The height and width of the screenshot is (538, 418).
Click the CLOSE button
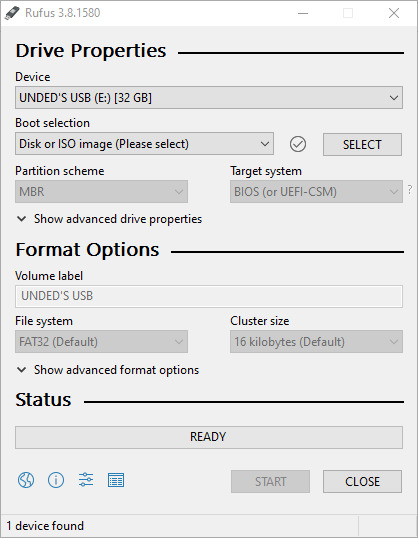tap(362, 481)
